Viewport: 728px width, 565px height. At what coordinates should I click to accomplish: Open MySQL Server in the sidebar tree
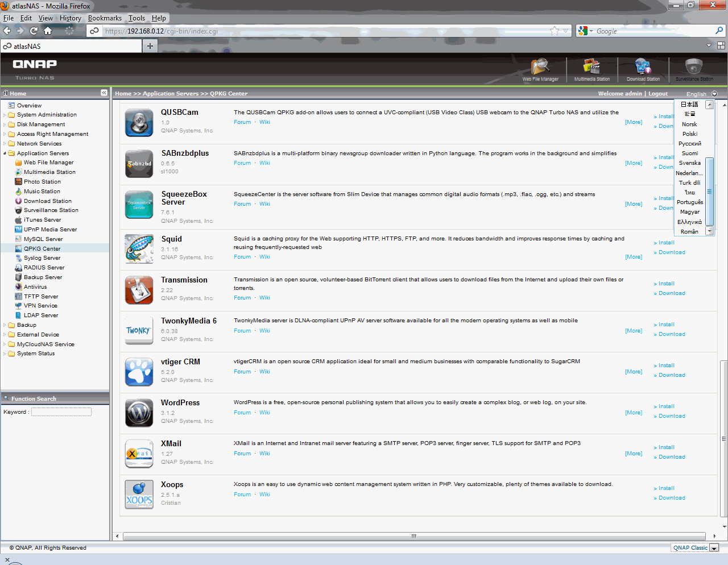point(43,239)
